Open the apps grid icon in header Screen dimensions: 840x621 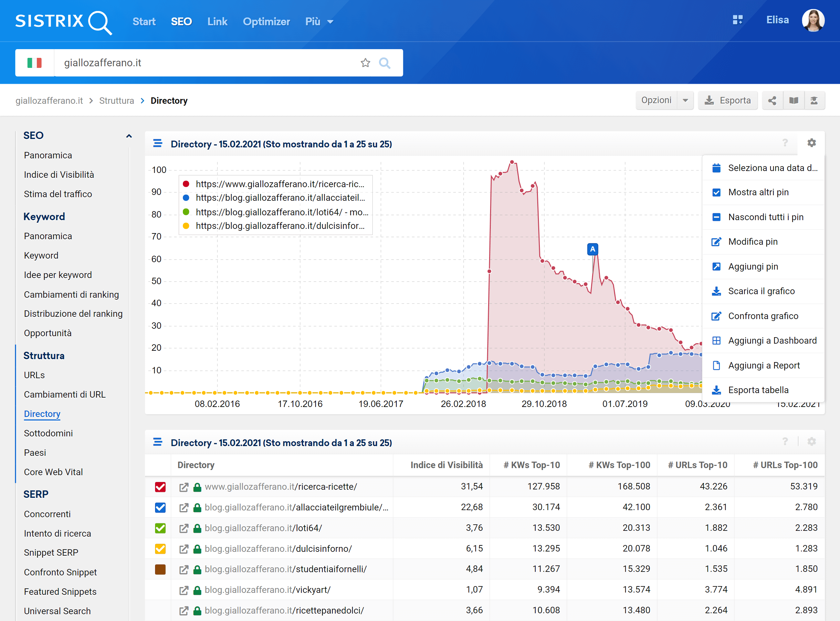[x=738, y=20]
